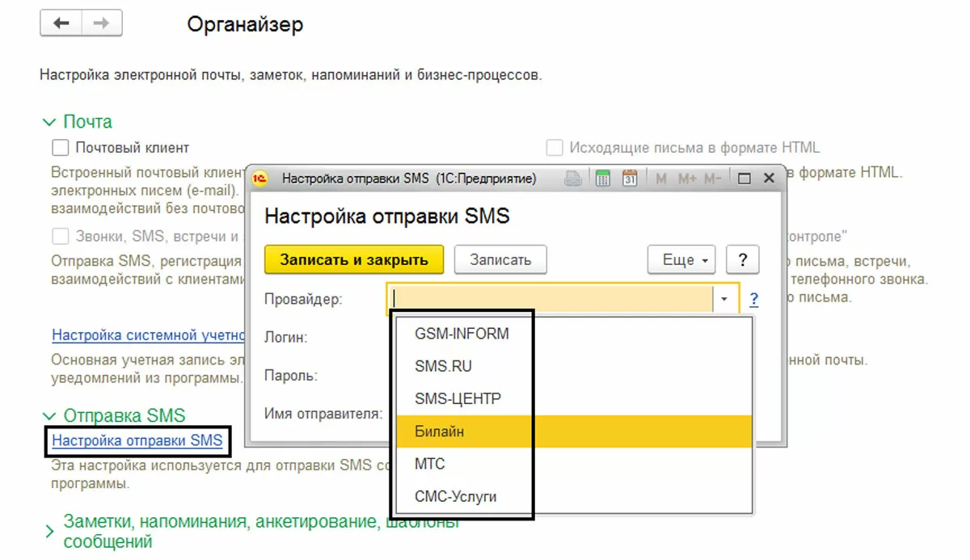Click the Провайдер dropdown arrow
The width and height of the screenshot is (970, 560).
(x=724, y=299)
